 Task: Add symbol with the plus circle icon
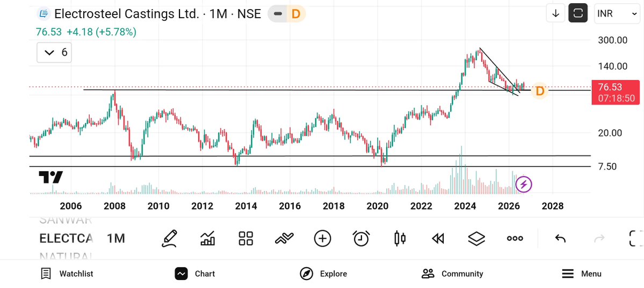(322, 238)
